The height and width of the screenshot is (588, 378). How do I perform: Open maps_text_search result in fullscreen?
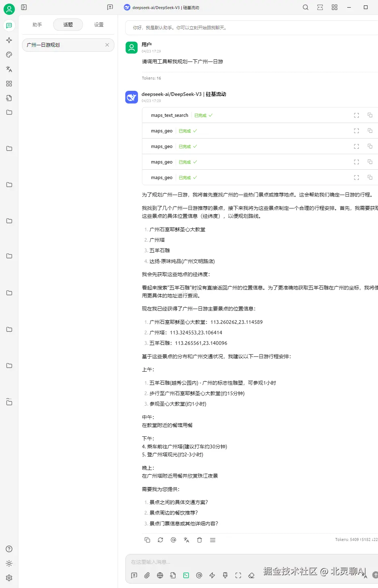pos(356,115)
